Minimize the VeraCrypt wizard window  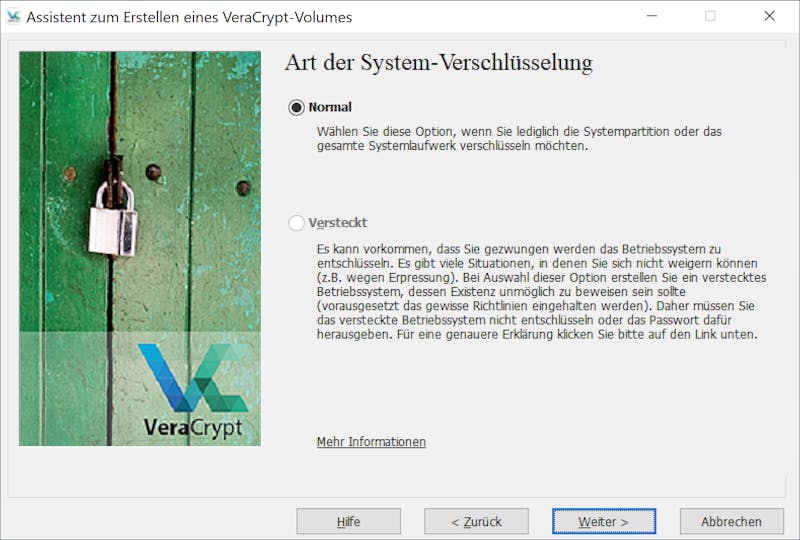pos(652,16)
